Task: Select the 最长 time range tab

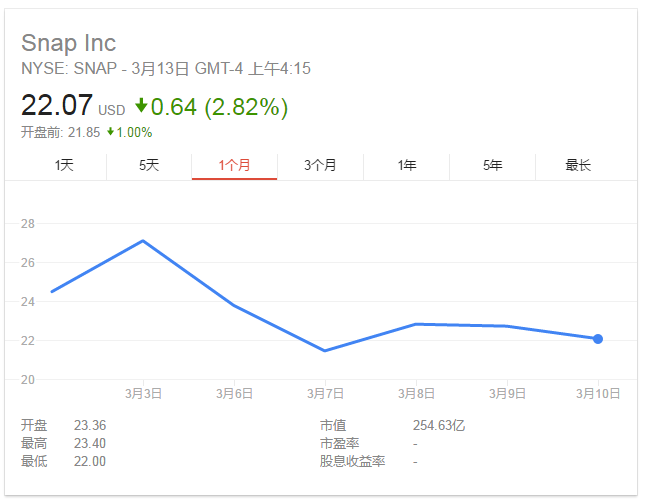Action: coord(578,165)
